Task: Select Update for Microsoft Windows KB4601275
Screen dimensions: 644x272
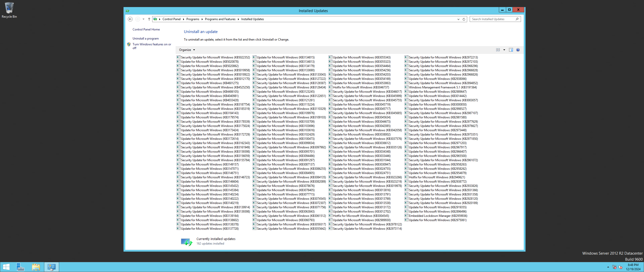Action: click(x=208, y=83)
